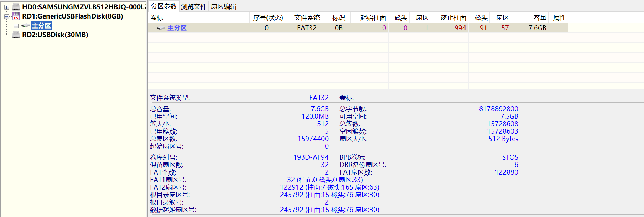Screen dimensions: 644x217
Task: Click the total bytes value 8178892800
Action: pos(499,109)
